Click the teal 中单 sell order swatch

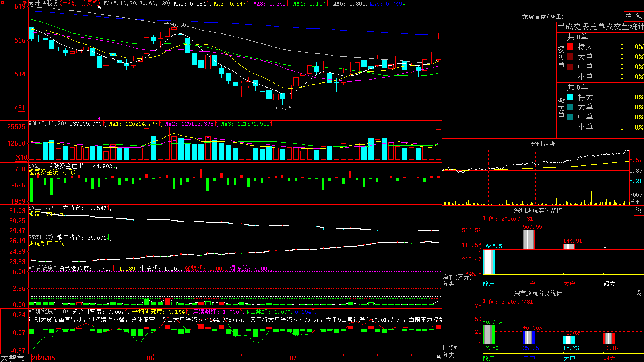pos(570,117)
